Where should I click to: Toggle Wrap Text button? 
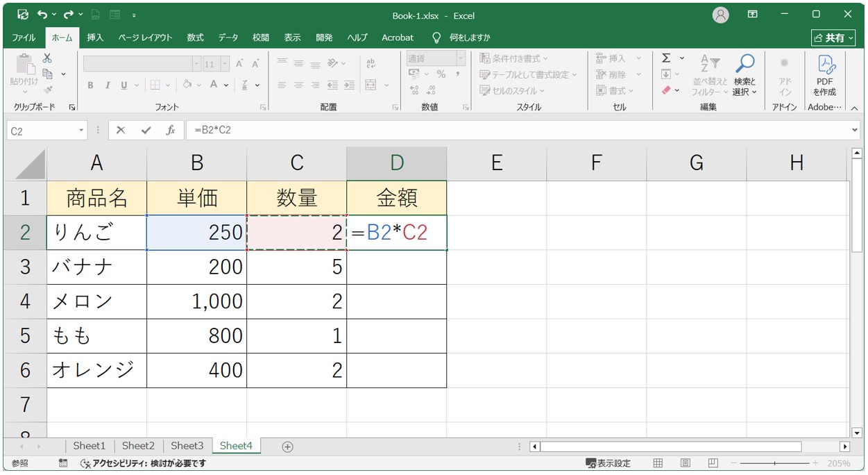(371, 64)
